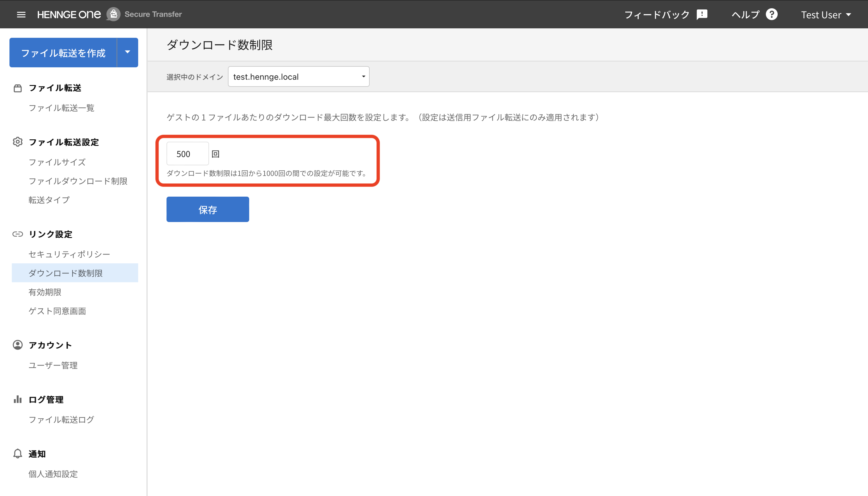Click the ファイル転送 section heading
The image size is (868, 496).
(x=55, y=88)
